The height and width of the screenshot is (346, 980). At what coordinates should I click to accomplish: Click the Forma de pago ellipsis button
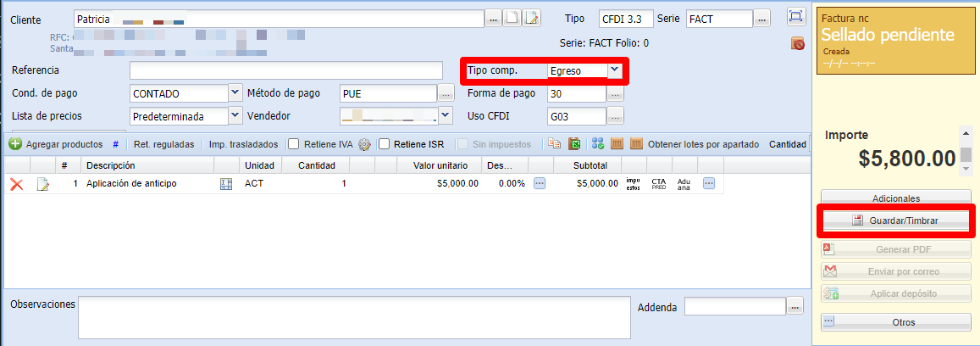click(x=616, y=94)
